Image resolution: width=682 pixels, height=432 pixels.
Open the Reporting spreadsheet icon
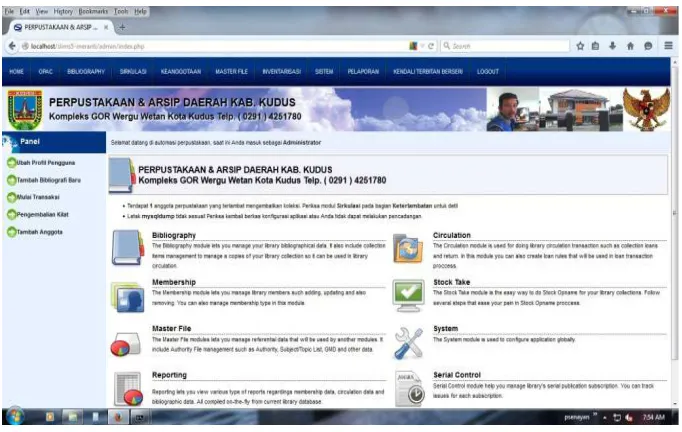pyautogui.click(x=128, y=389)
